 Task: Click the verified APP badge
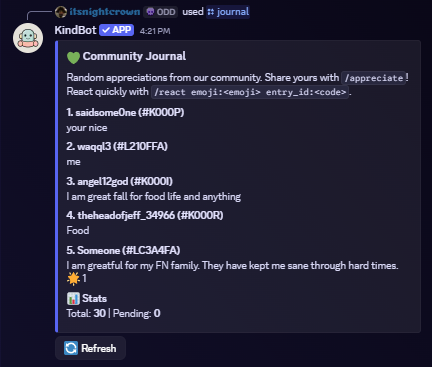(x=117, y=30)
